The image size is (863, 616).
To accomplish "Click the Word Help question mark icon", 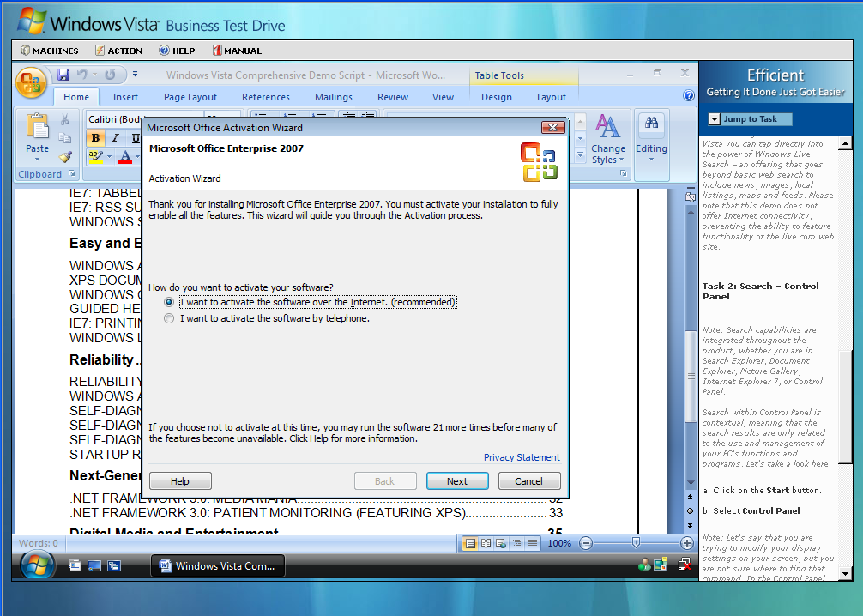I will (689, 95).
